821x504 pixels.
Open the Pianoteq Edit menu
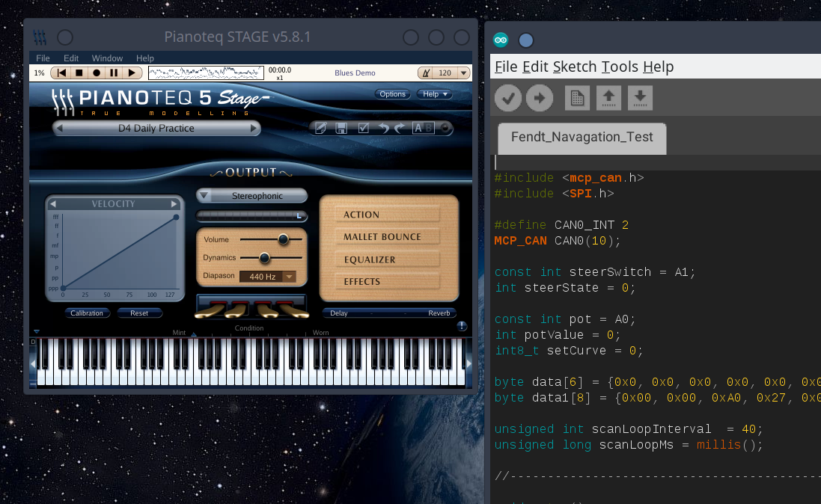click(70, 58)
